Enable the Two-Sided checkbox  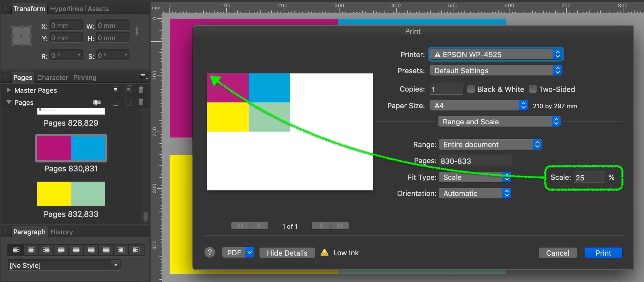[533, 89]
